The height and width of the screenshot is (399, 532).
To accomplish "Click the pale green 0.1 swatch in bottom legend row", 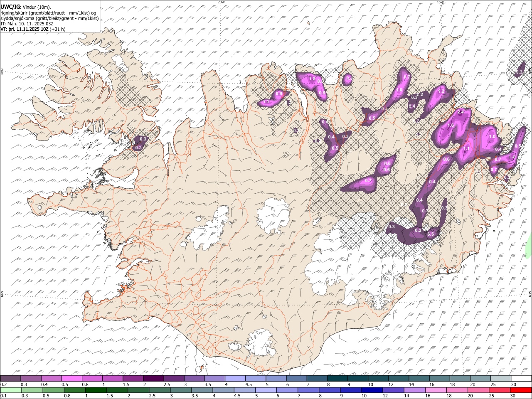I will pos(11,390).
